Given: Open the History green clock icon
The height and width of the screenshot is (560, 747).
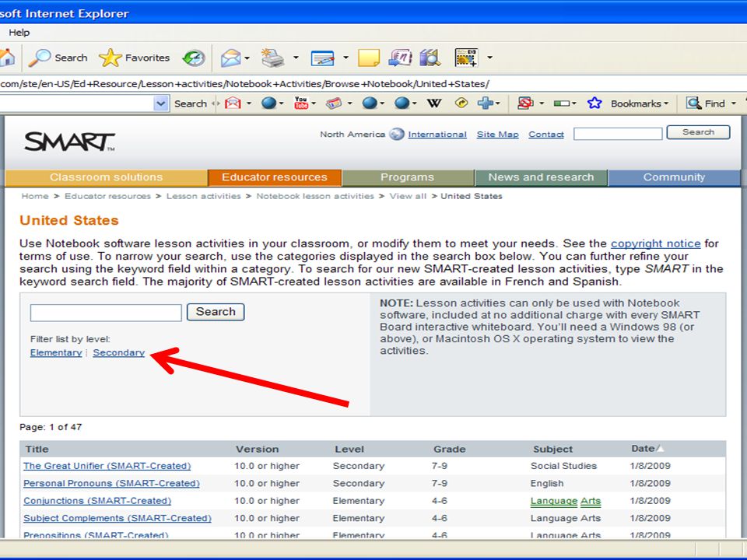Looking at the screenshot, I should tap(194, 58).
